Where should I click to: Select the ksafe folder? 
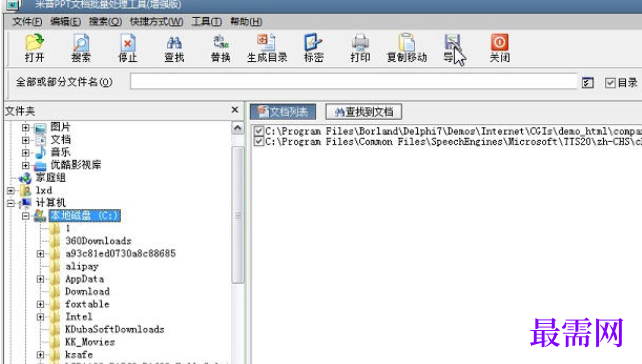tap(79, 355)
